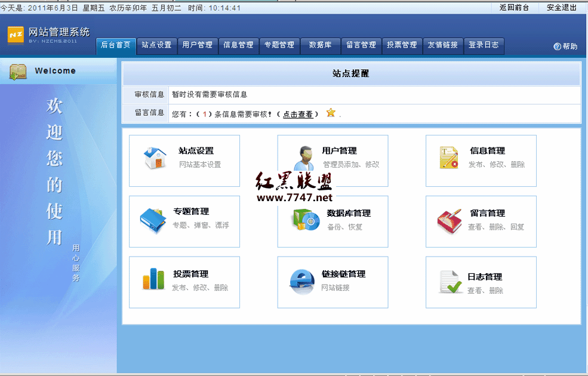The image size is (588, 376).
Task: Switch to the 站点设置 tab
Action: click(x=157, y=45)
